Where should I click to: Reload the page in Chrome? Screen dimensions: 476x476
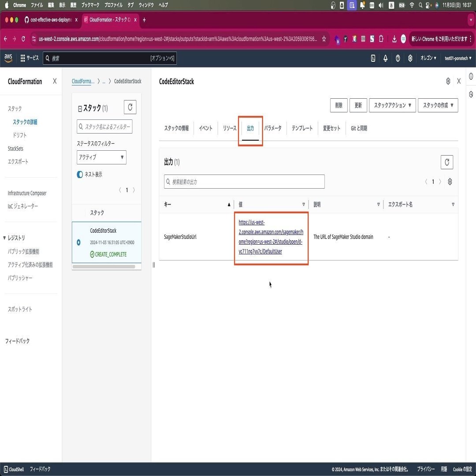tap(23, 39)
